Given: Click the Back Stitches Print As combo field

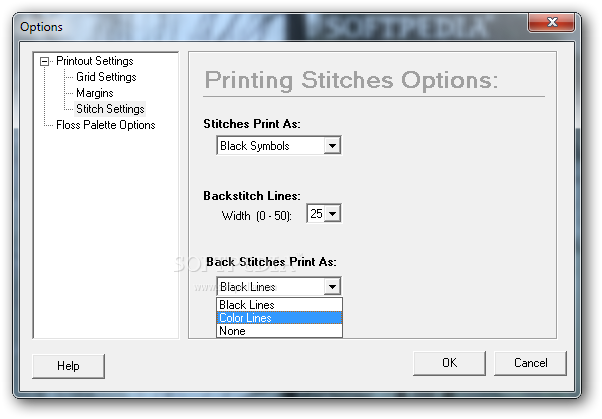Looking at the screenshot, I should [270, 287].
